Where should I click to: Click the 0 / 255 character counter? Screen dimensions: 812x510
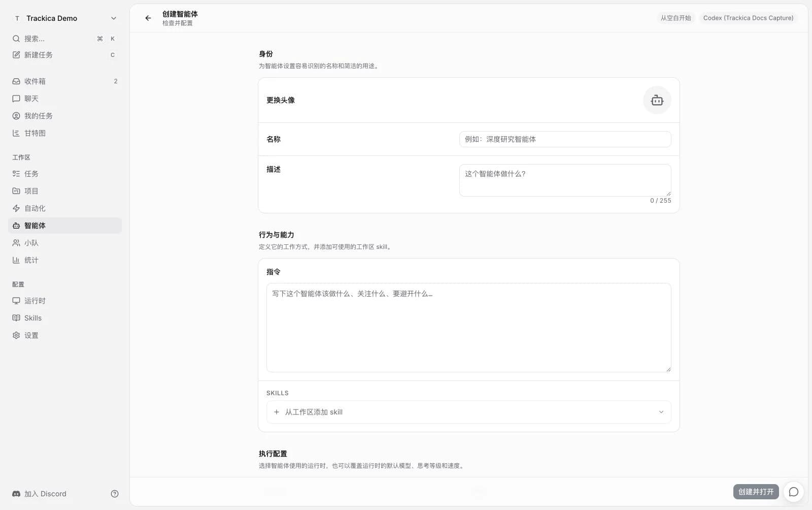(660, 201)
